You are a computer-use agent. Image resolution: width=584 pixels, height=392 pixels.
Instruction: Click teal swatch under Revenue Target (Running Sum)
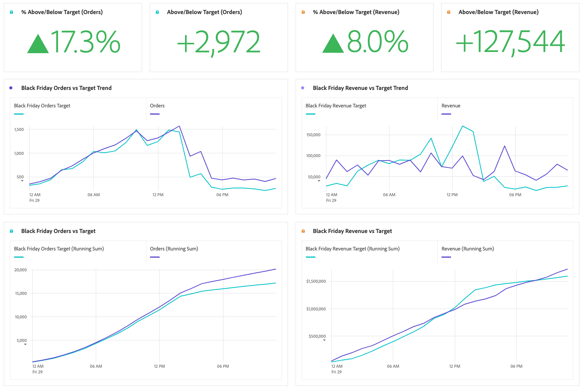click(x=310, y=257)
